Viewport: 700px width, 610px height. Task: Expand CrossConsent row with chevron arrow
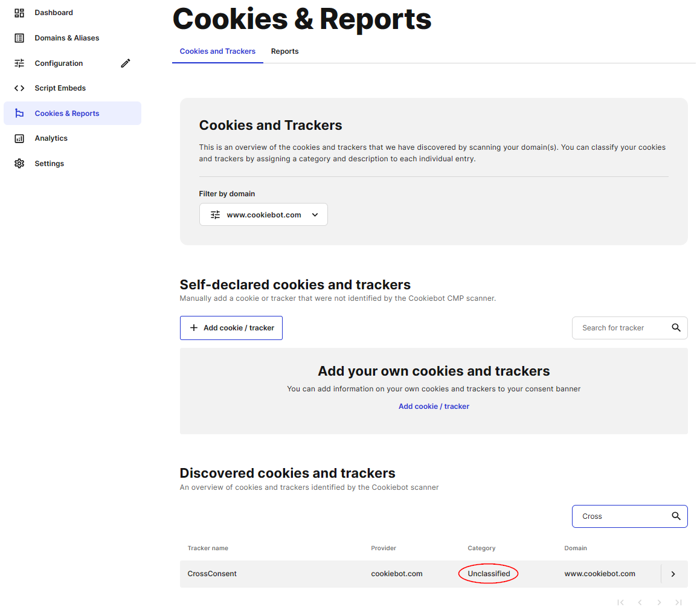(x=673, y=574)
